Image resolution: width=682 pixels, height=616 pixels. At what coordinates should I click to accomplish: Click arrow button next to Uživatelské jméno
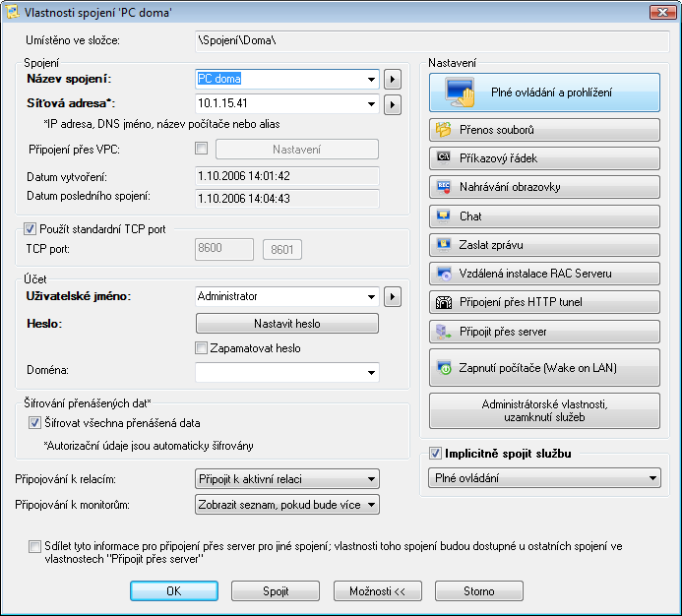pos(393,297)
